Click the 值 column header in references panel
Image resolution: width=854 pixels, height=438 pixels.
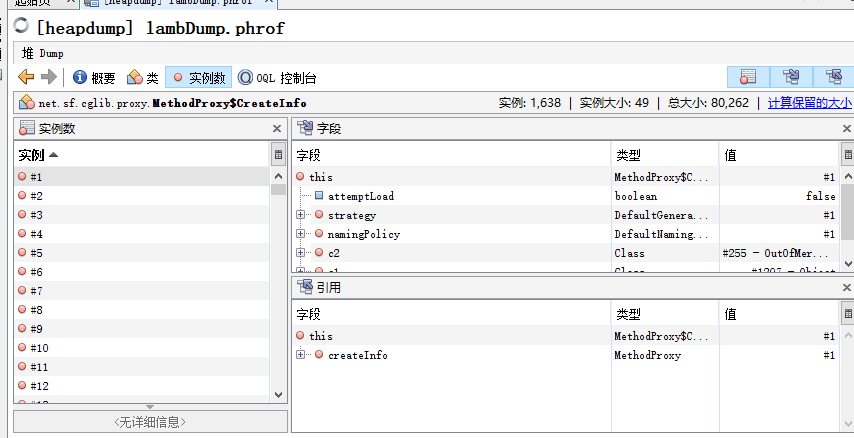tap(779, 314)
